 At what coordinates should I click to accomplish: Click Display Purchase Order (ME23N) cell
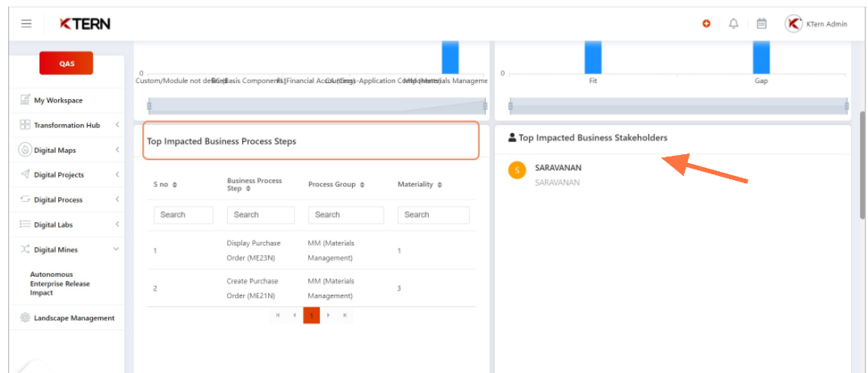(254, 250)
